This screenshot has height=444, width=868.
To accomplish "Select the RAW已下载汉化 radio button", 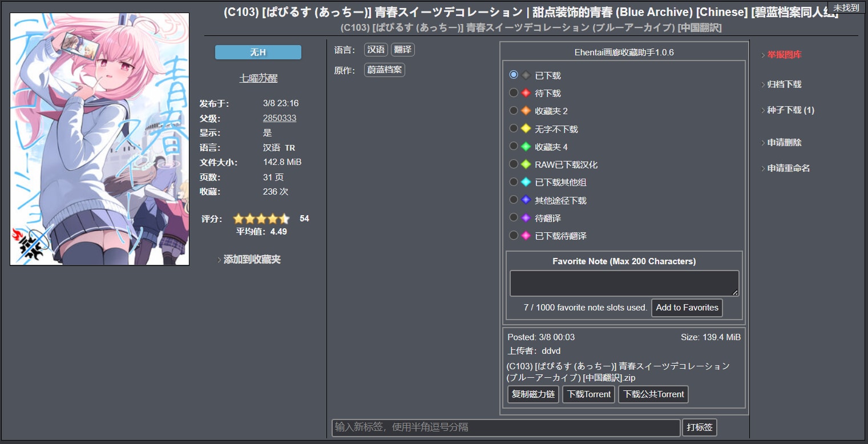I will click(514, 164).
